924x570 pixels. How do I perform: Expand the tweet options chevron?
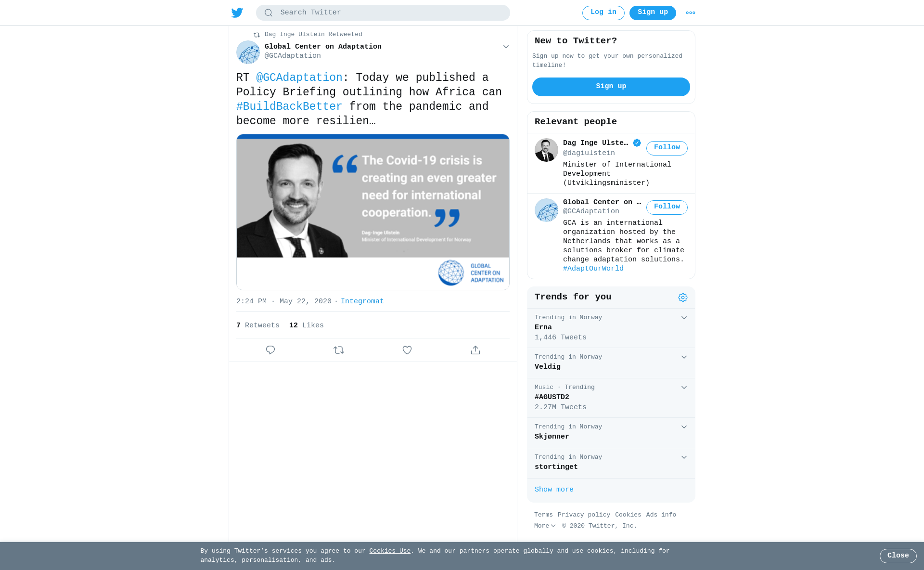click(506, 47)
